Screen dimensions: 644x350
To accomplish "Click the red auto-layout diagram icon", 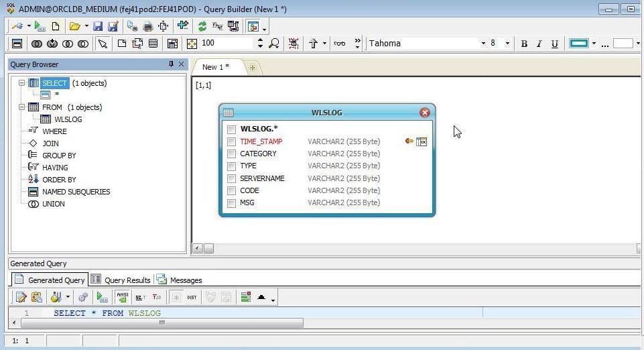I will pyautogui.click(x=294, y=43).
